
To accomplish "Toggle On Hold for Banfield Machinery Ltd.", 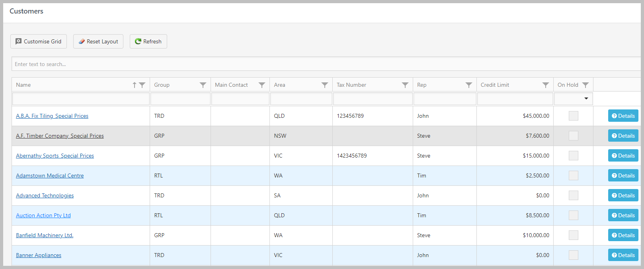I will point(574,235).
